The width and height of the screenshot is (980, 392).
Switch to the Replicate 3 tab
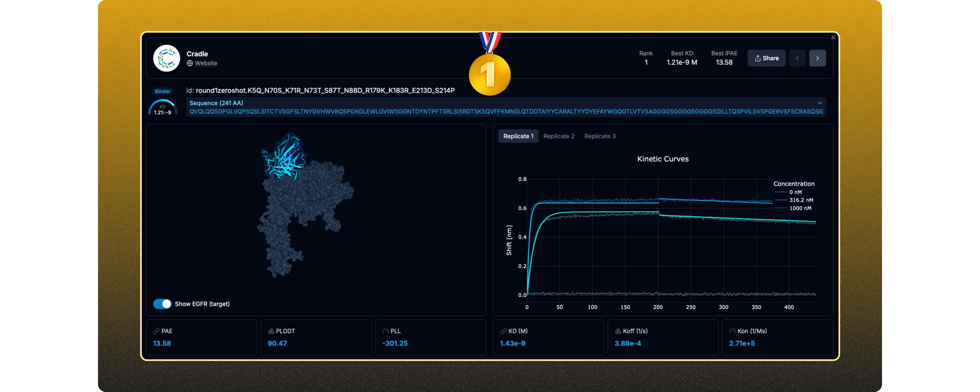pos(600,136)
